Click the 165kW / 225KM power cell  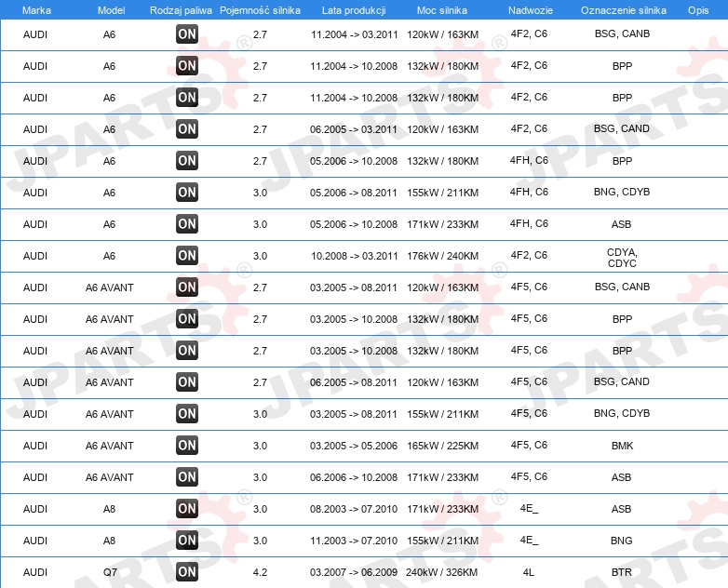[442, 446]
